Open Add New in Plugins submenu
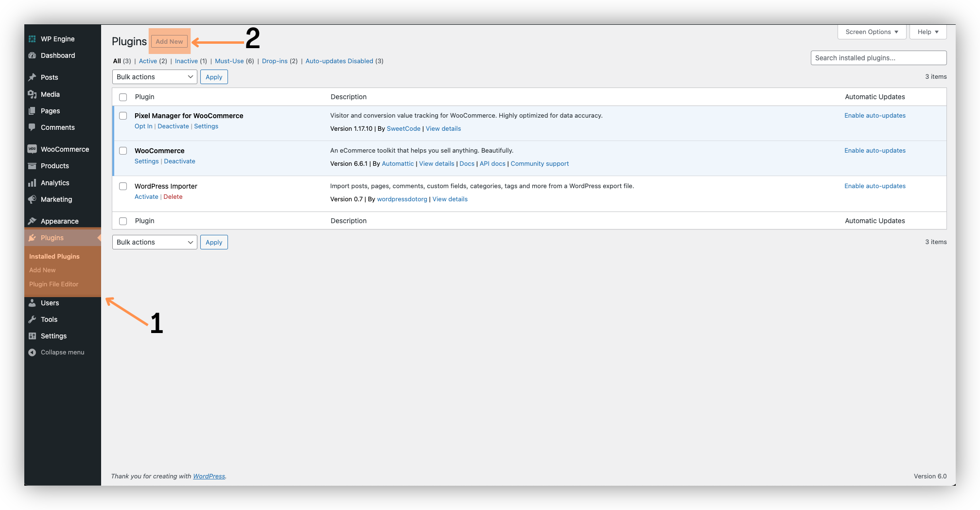 point(42,270)
